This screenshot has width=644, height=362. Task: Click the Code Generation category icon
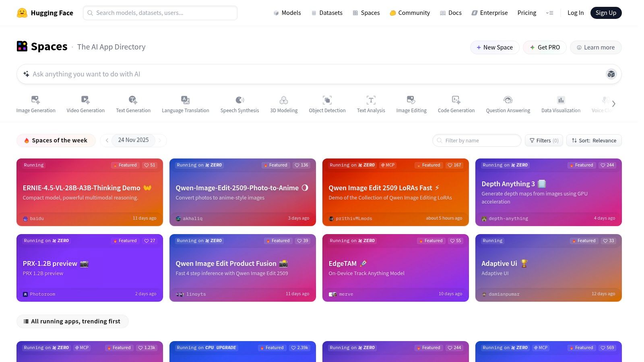[456, 100]
